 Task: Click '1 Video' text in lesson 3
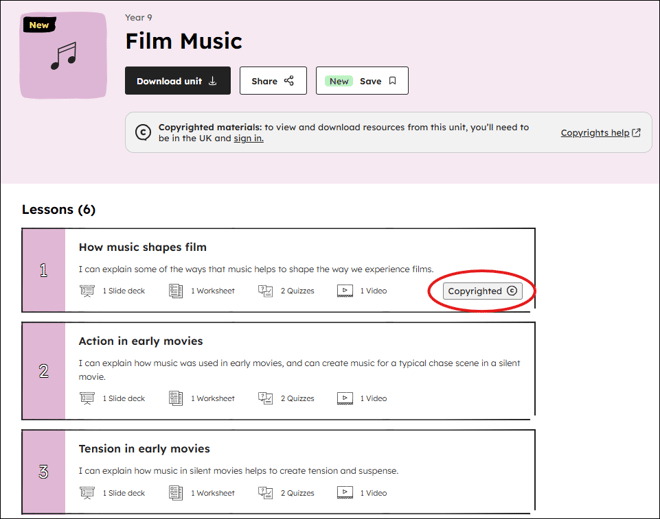(373, 493)
